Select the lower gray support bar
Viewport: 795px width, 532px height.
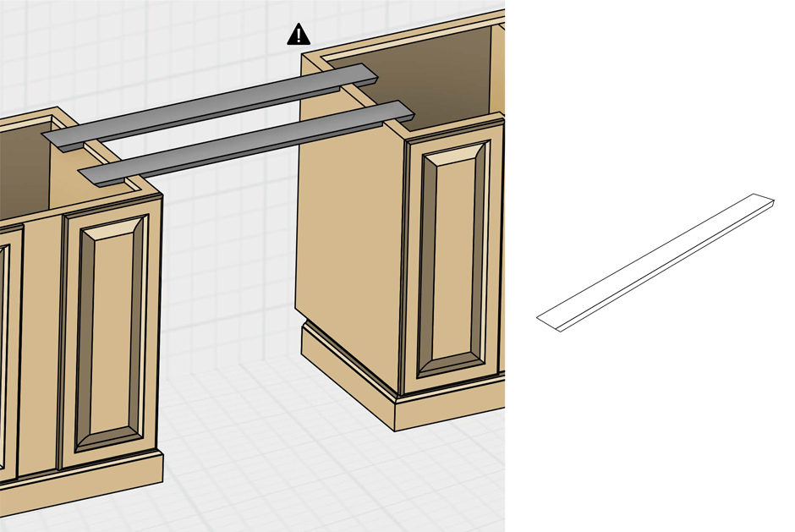coord(245,142)
